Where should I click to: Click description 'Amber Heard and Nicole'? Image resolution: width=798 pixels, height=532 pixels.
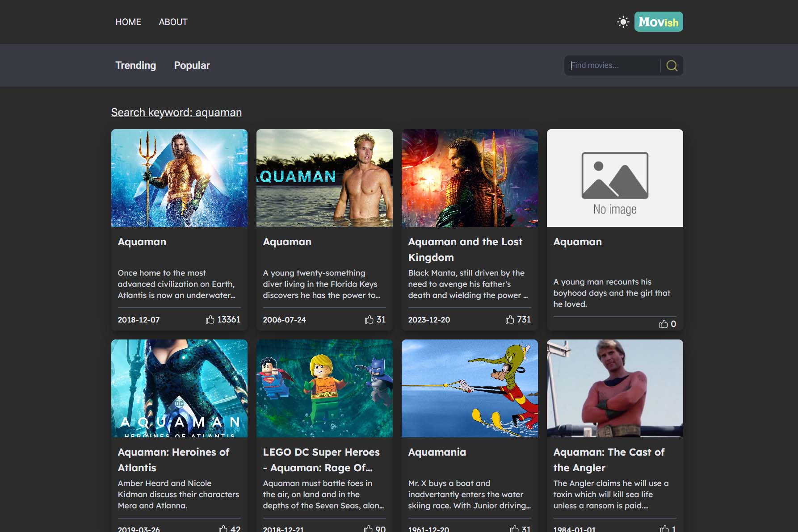178,494
